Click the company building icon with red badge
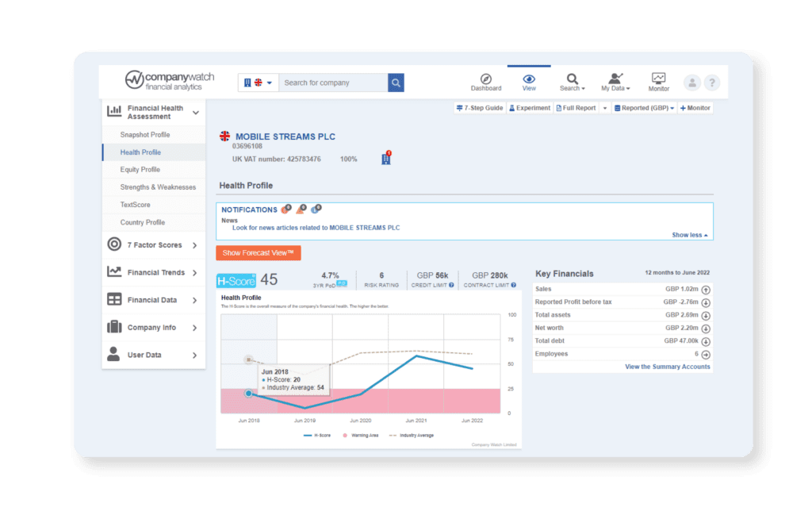 [386, 158]
